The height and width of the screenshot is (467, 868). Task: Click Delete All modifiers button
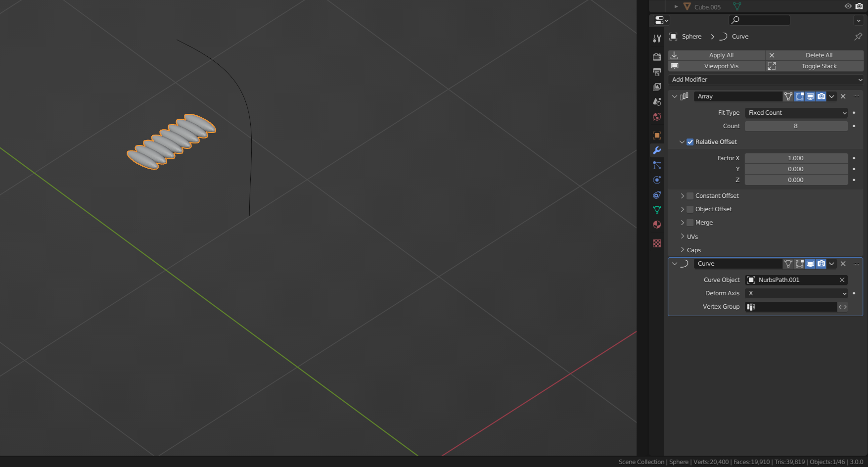click(x=815, y=55)
